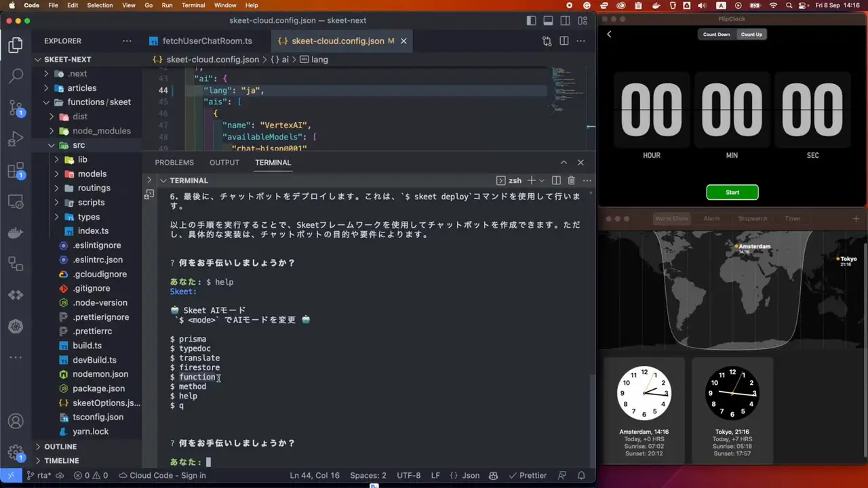Switch to the fetchUserChatRoom.ts tab
The width and height of the screenshot is (868, 488).
[x=207, y=41]
